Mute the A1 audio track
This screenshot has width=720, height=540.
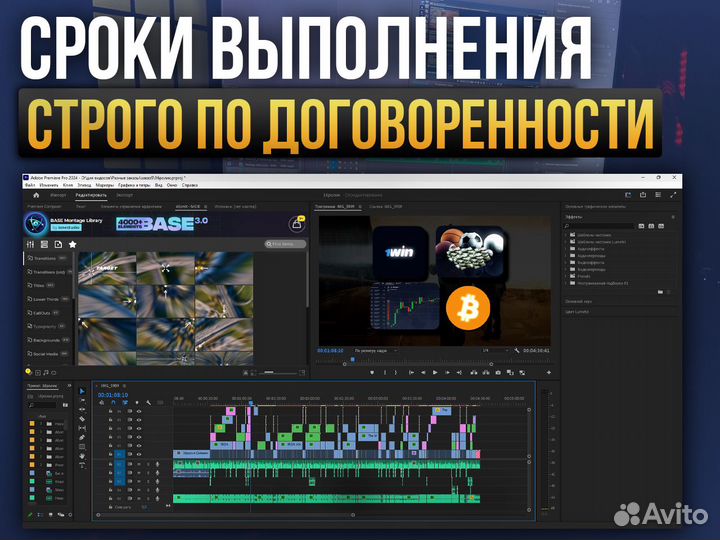pos(139,464)
